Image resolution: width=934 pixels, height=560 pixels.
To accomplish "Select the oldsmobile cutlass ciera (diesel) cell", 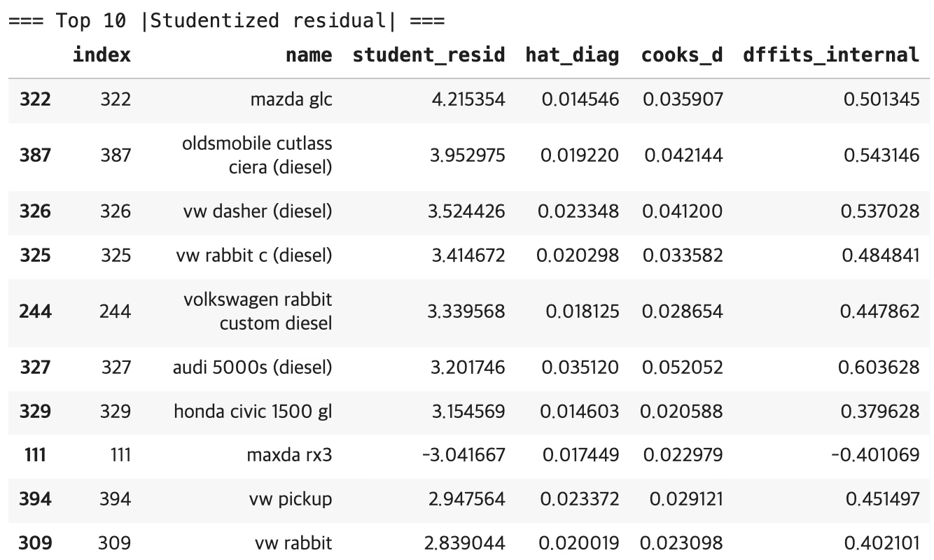I will coord(257,155).
